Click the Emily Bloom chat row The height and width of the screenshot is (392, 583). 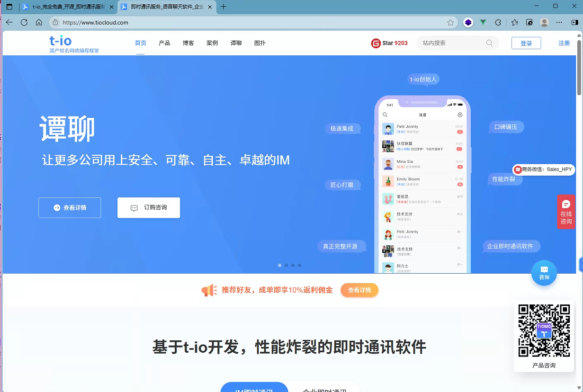coord(422,181)
